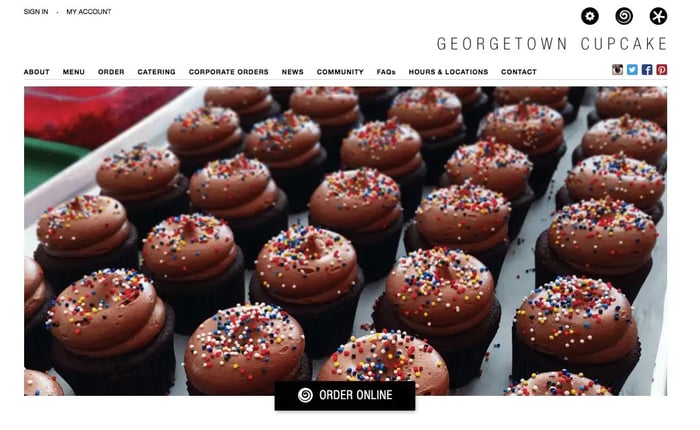700x430 pixels.
Task: Open the Instagram social icon
Action: coord(617,70)
